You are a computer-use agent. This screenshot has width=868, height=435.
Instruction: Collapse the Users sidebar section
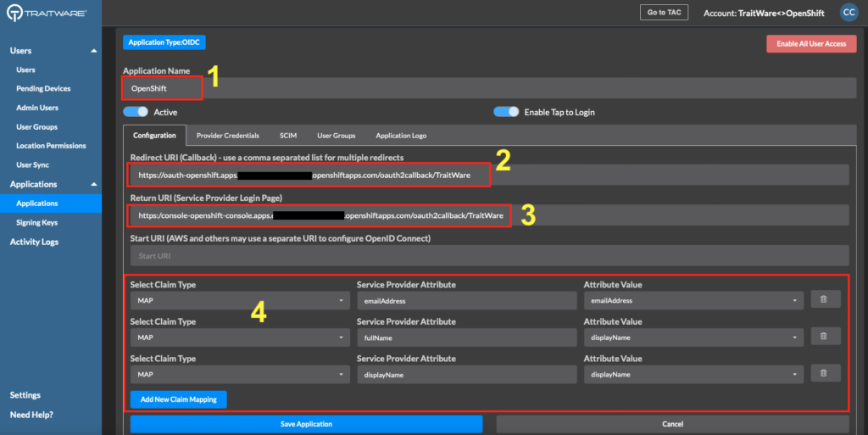93,51
